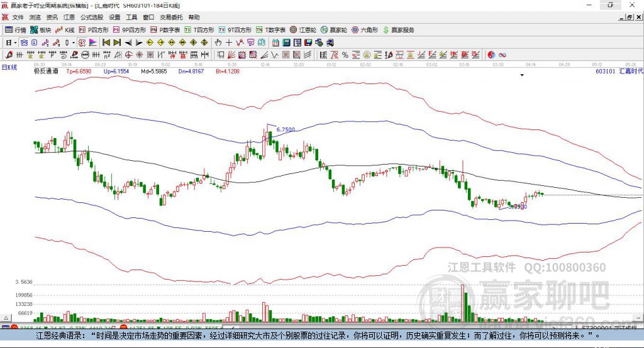
Task: Switch to the K线 candlestick chart
Action: (x=65, y=30)
